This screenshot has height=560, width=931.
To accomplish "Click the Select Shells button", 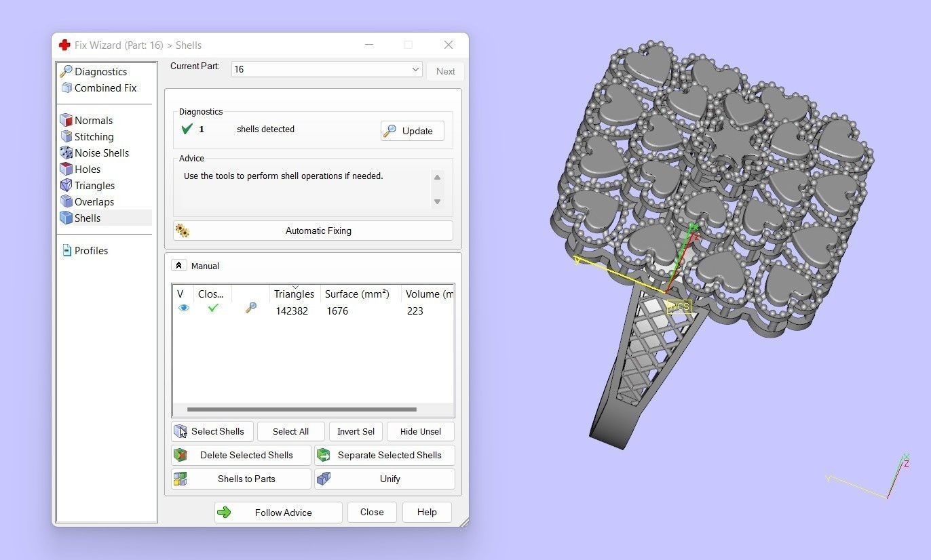I will (x=212, y=431).
